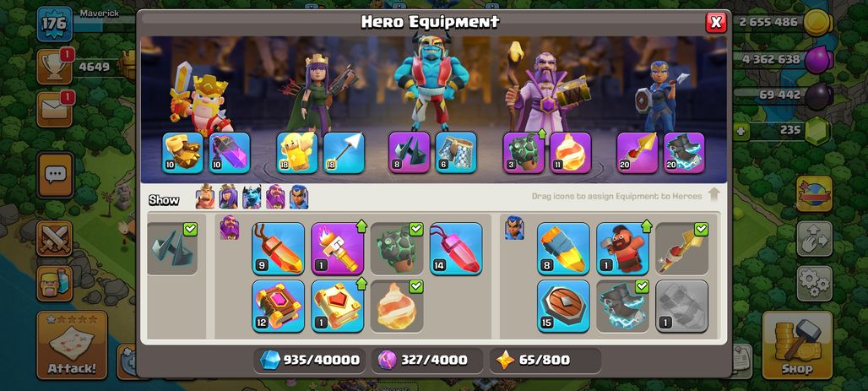The image size is (868, 391).
Task: Tap the Barbarian King's level 10 gauntlet slot
Action: 182,152
